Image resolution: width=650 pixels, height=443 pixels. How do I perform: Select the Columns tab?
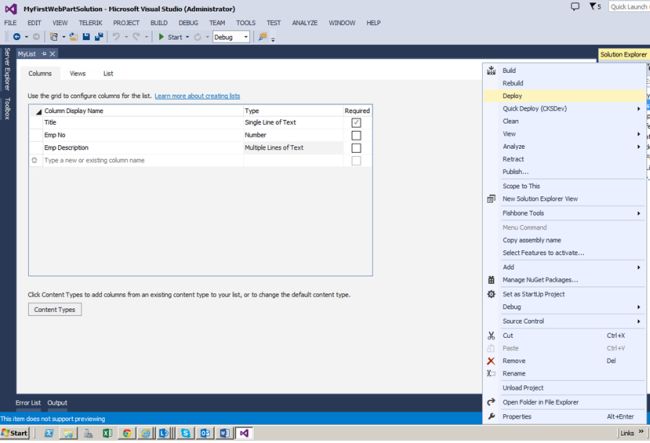(40, 73)
